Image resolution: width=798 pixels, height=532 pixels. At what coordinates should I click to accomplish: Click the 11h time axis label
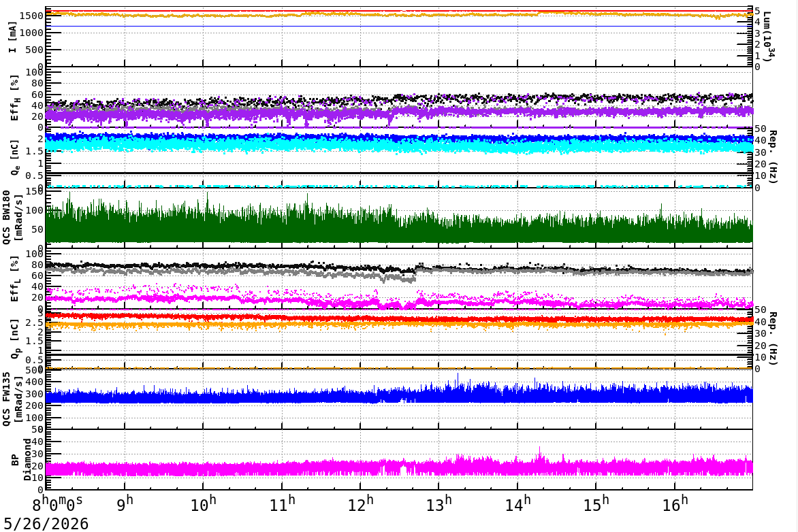(x=283, y=503)
